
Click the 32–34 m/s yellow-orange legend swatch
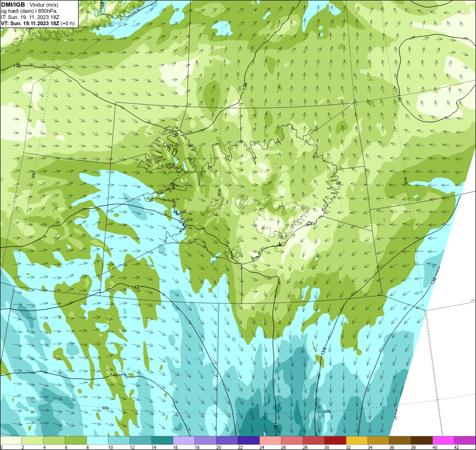(357, 440)
